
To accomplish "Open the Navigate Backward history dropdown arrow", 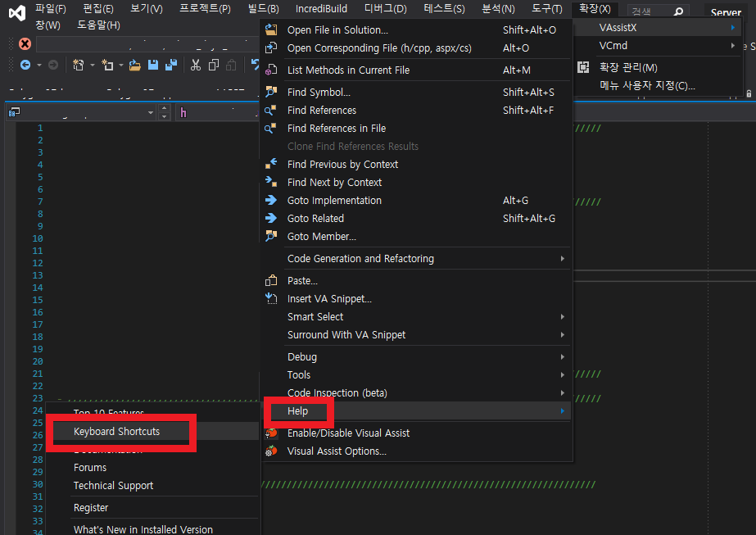I will coord(39,65).
